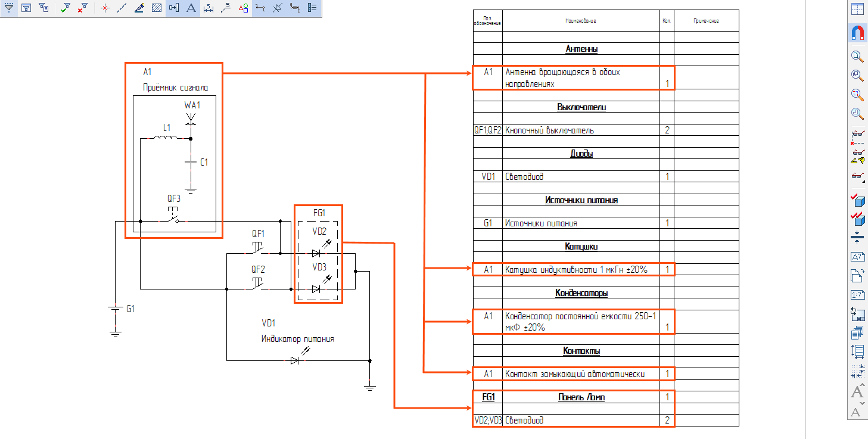Image resolution: width=868 pixels, height=439 pixels.
Task: Click the 'Индикатор питания' label on schematic
Action: pyautogui.click(x=298, y=339)
